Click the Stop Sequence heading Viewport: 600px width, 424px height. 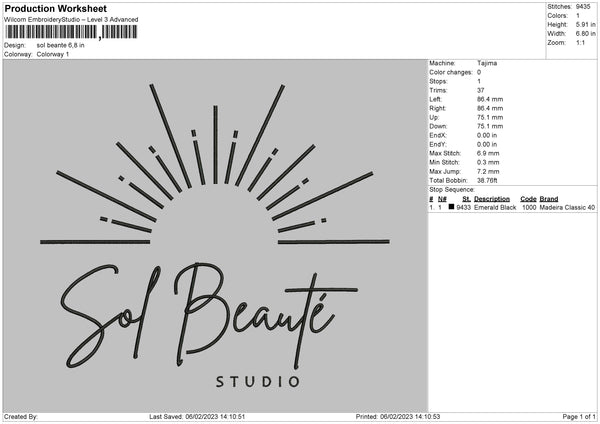click(x=452, y=190)
